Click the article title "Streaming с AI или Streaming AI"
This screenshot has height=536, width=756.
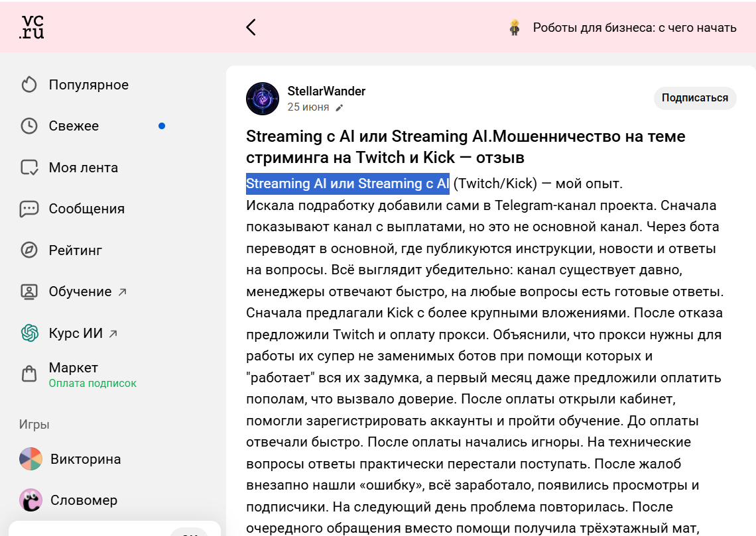coord(368,136)
